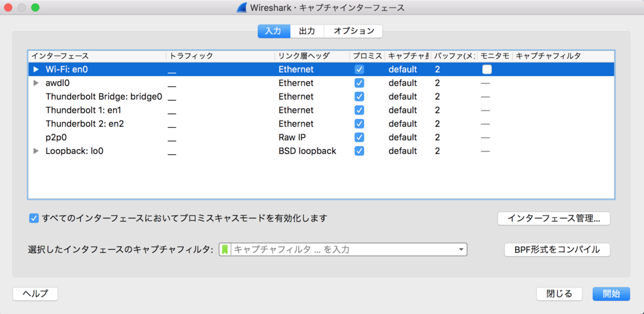Switch to the オプション tab
Screen dimensions: 644x314
coord(353,31)
